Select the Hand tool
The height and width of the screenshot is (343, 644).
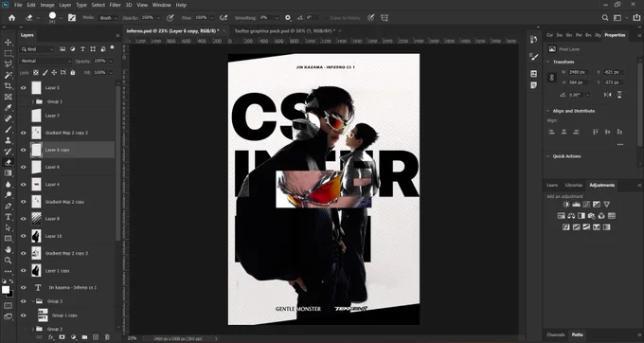pos(9,250)
